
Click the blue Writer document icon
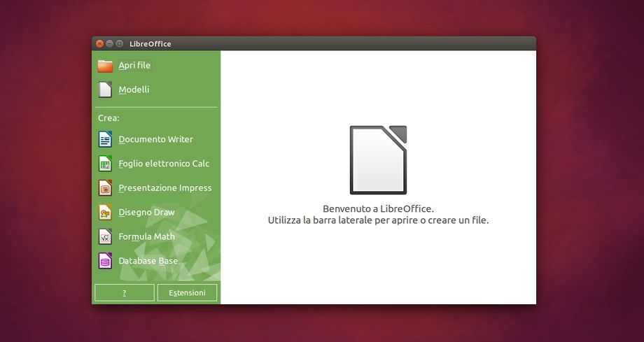105,139
